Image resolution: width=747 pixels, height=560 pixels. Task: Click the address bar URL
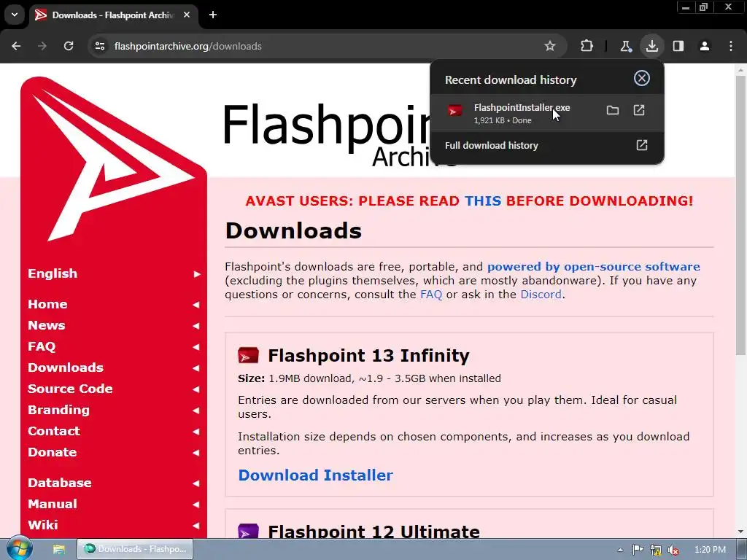[187, 46]
